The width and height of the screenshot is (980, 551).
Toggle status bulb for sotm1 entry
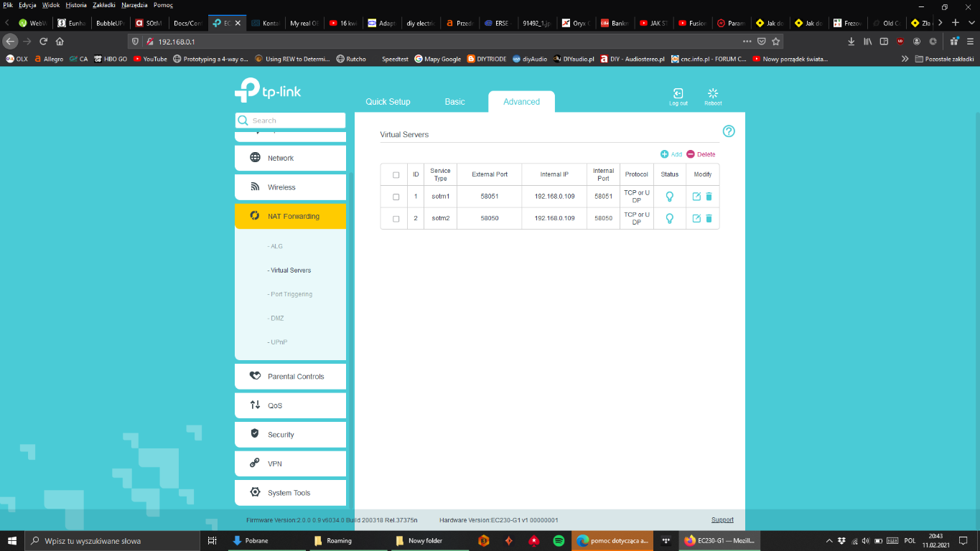click(x=670, y=197)
